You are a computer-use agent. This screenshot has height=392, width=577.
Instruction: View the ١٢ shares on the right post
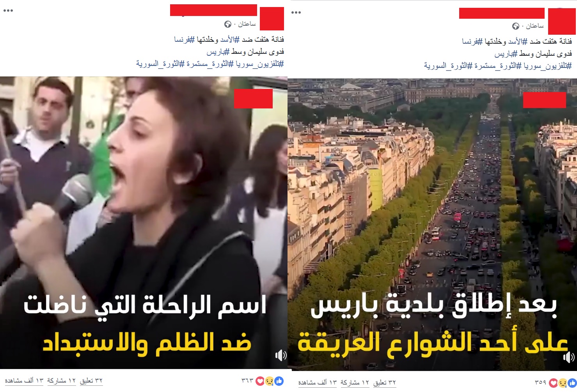click(x=355, y=383)
